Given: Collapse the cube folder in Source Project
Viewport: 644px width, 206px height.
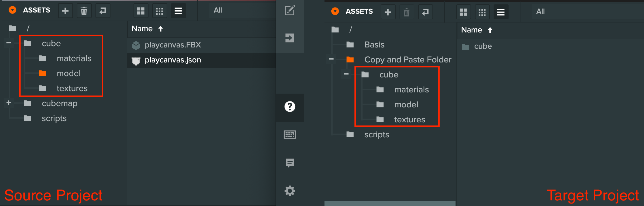Looking at the screenshot, I should coord(9,43).
